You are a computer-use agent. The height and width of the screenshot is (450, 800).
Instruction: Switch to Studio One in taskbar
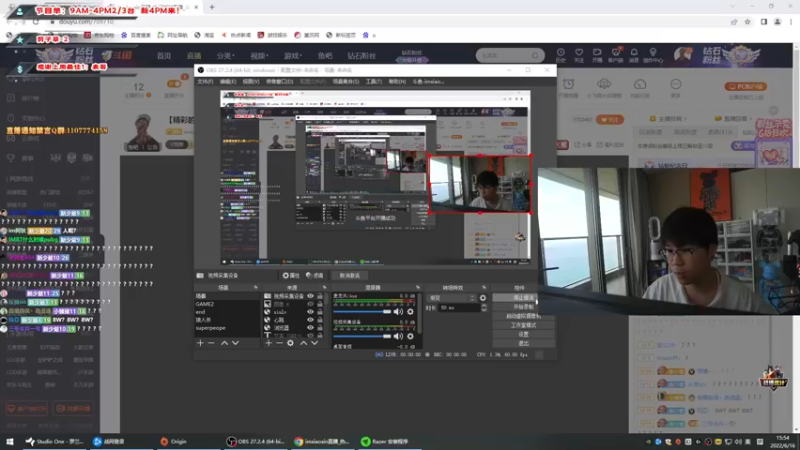click(54, 441)
